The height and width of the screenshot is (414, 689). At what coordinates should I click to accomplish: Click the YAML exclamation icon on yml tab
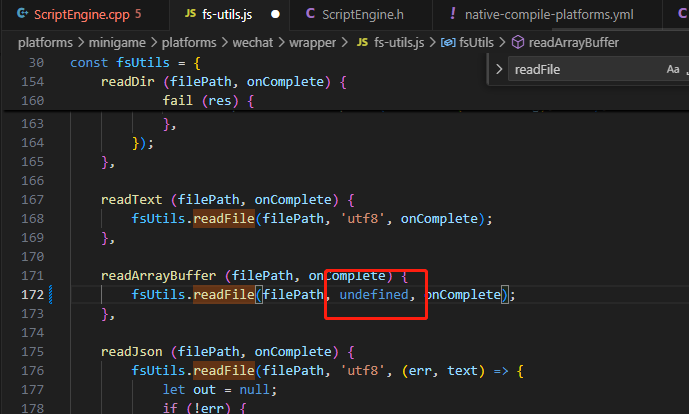point(453,14)
